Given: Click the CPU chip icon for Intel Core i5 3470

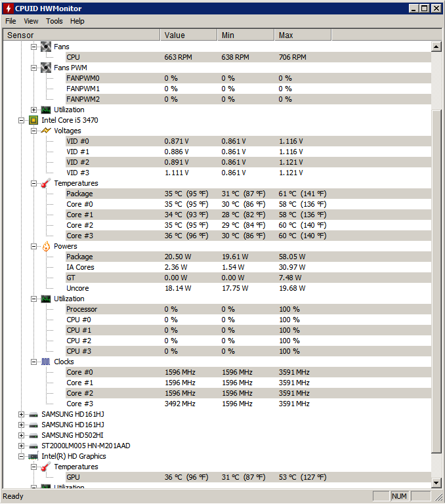Looking at the screenshot, I should [33, 120].
